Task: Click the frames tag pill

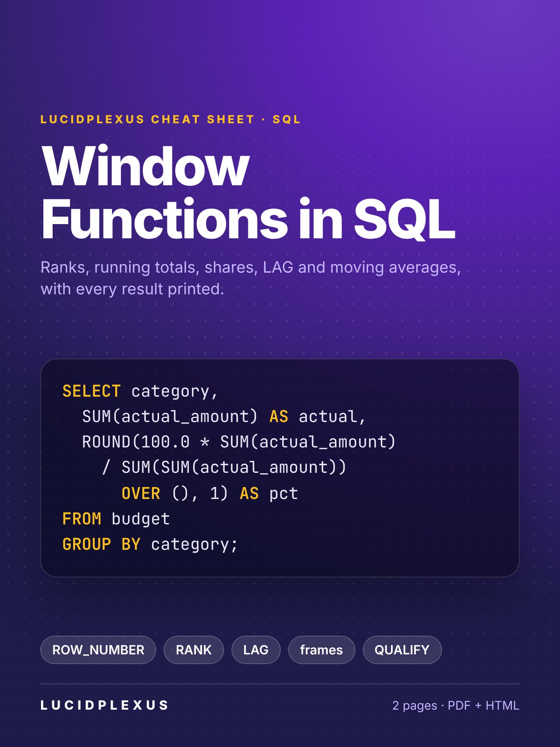Action: 321,650
